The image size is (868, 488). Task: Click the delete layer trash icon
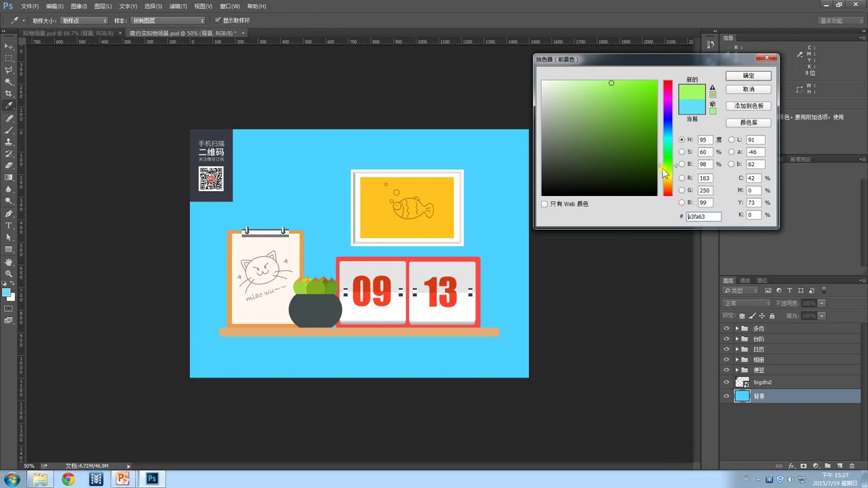click(x=852, y=466)
